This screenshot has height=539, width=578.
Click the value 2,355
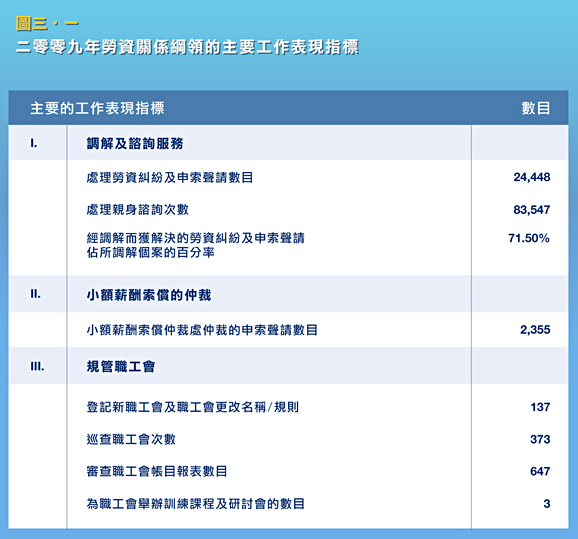coord(535,330)
